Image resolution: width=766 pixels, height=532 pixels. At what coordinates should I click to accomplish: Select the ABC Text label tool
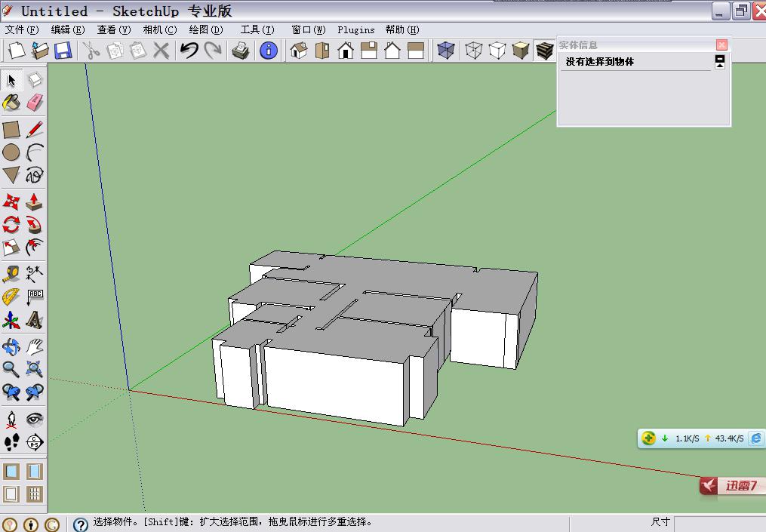click(x=35, y=297)
